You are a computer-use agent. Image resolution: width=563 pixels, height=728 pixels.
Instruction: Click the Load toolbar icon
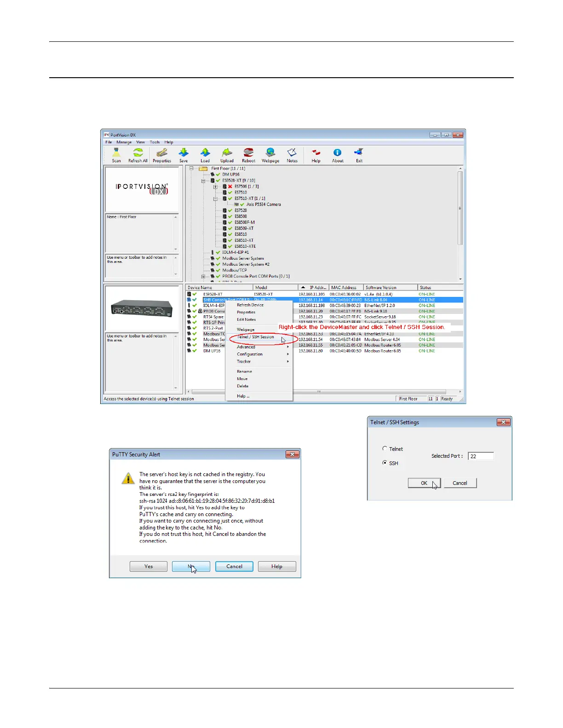tap(205, 152)
